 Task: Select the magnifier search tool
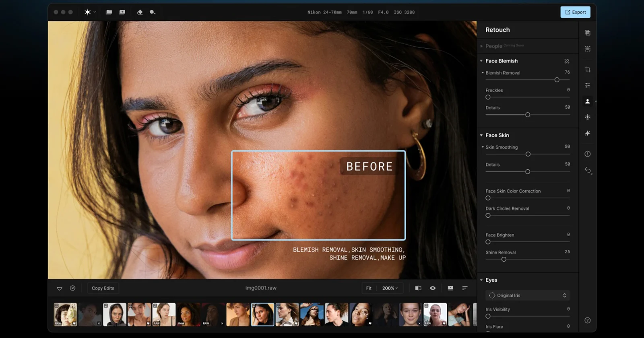153,12
